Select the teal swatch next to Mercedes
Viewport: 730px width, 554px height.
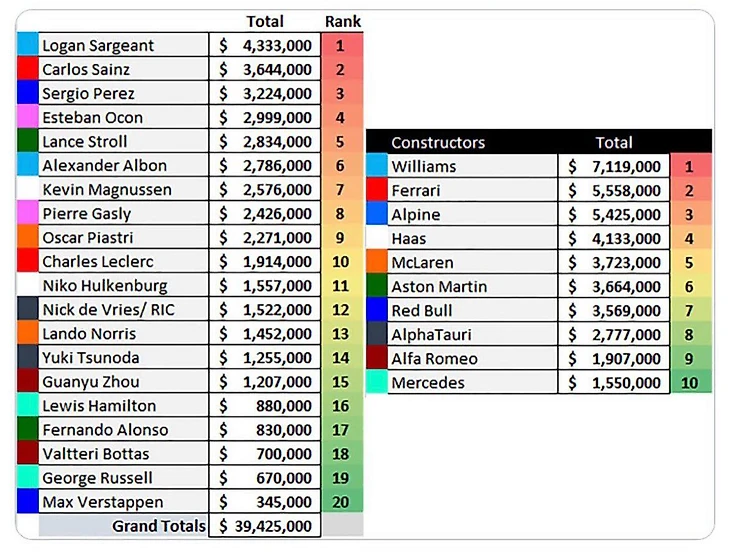(376, 383)
